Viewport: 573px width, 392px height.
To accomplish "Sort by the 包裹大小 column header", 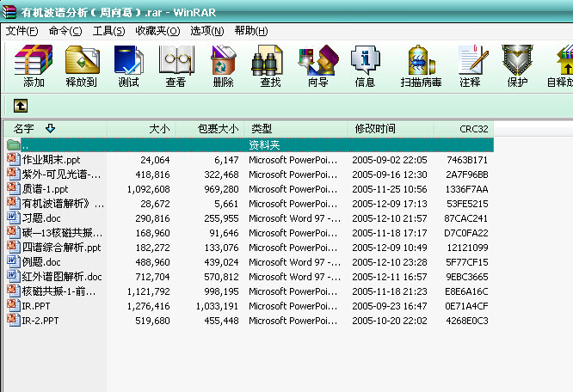I will 210,128.
